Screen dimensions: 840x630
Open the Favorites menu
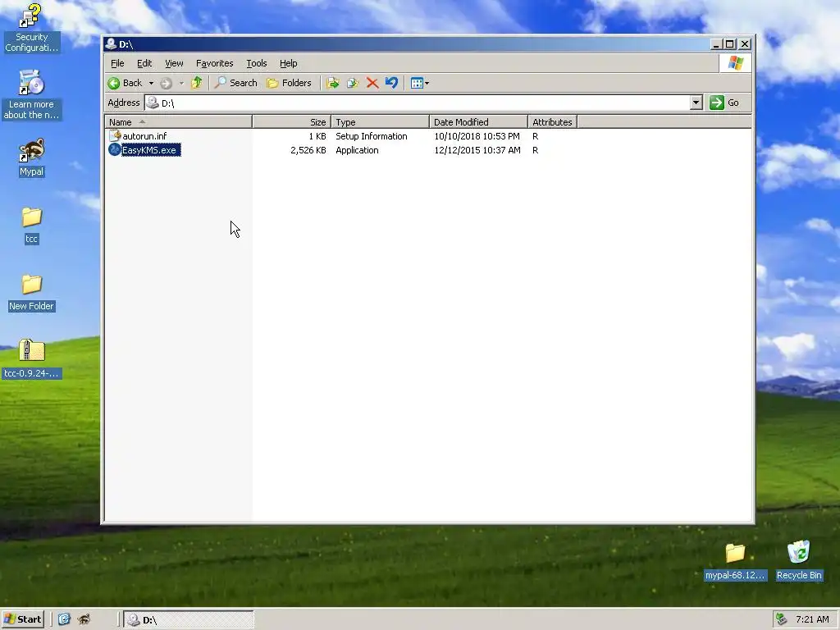click(x=214, y=63)
